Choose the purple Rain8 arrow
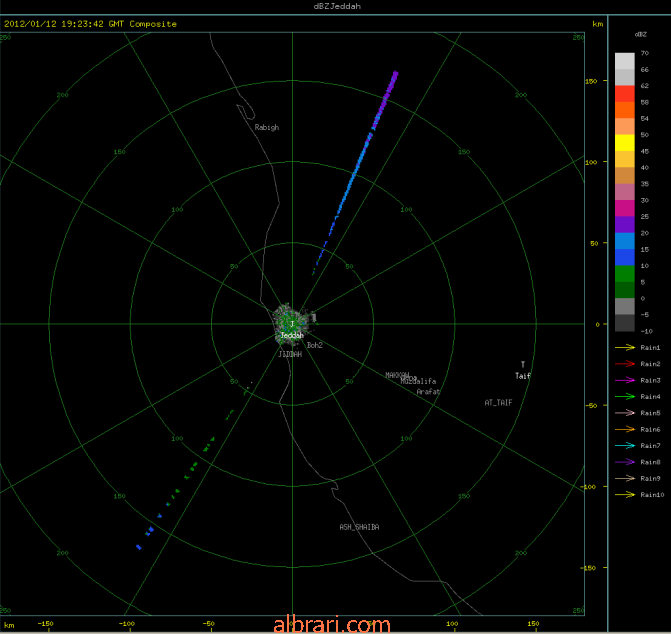Screen dimensions: 671x634 click(x=625, y=462)
